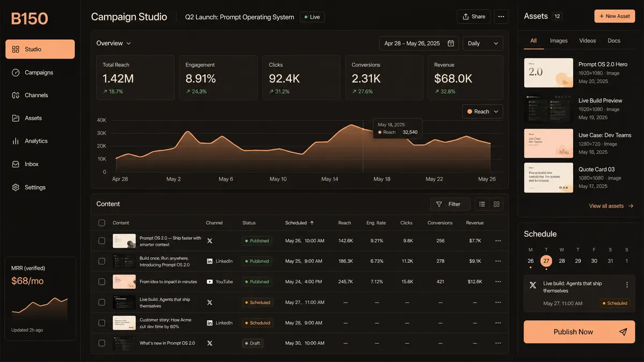Image resolution: width=644 pixels, height=362 pixels.
Task: Open the View all assets link
Action: click(611, 206)
